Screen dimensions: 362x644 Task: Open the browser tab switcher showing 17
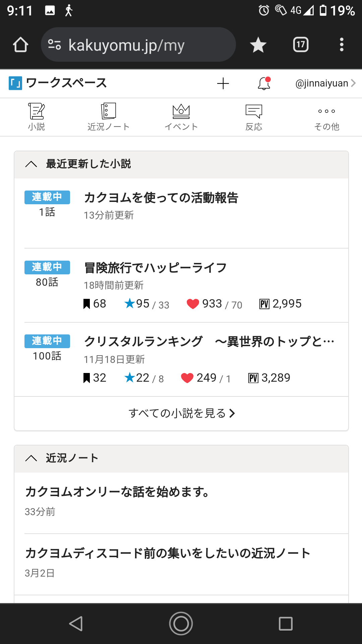tap(301, 45)
